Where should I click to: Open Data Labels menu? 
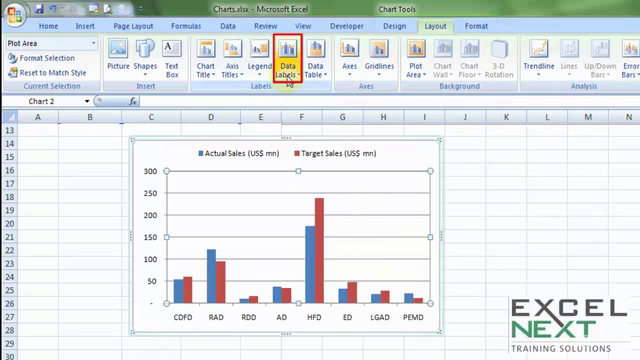(x=288, y=58)
